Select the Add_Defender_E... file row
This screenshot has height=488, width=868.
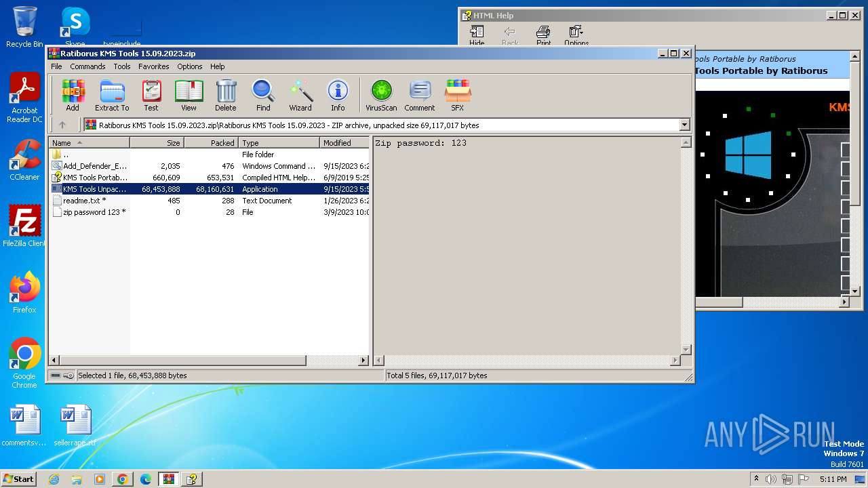[x=210, y=166]
